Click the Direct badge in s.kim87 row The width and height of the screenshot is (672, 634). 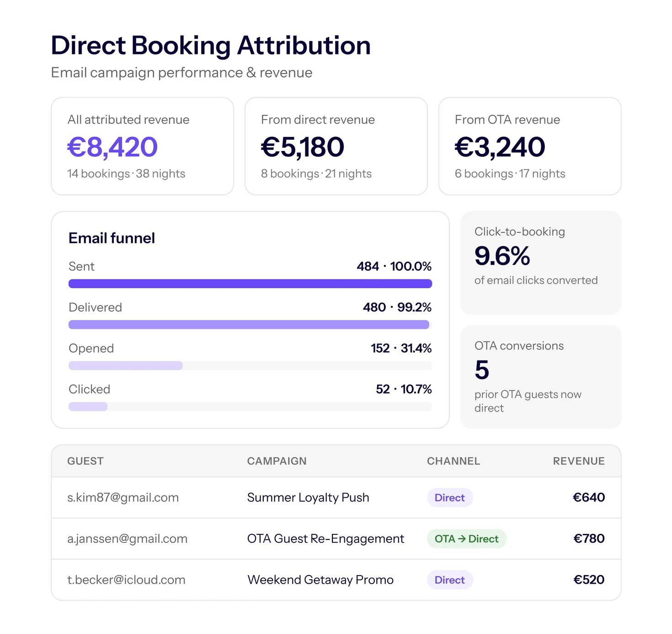pyautogui.click(x=450, y=498)
